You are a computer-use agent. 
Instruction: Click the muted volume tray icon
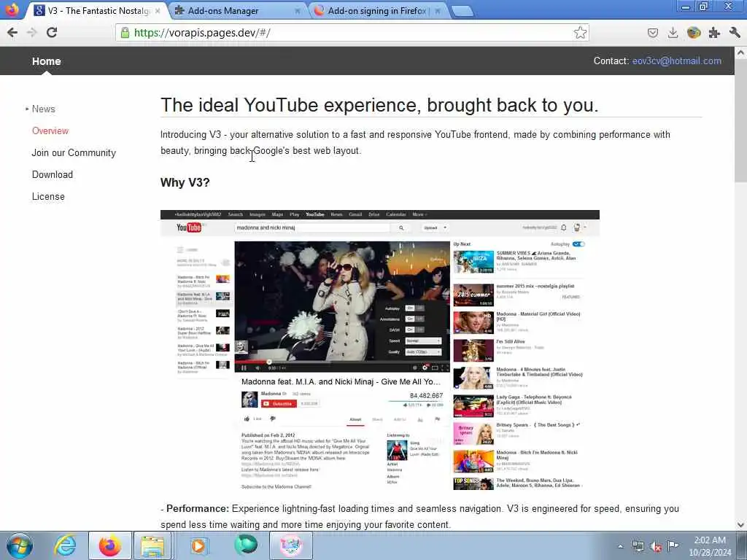click(x=656, y=547)
